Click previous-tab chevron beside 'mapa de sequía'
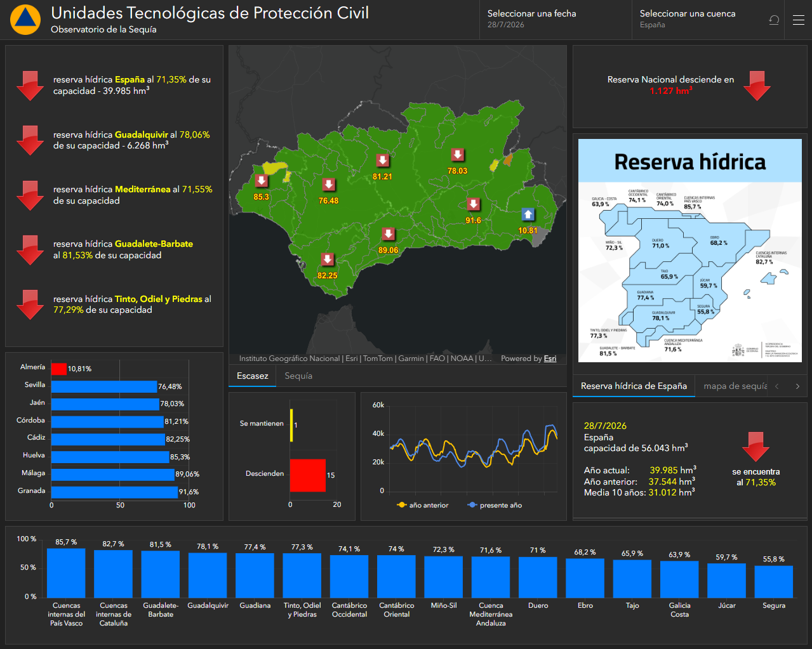Image resolution: width=812 pixels, height=649 pixels. (x=777, y=386)
